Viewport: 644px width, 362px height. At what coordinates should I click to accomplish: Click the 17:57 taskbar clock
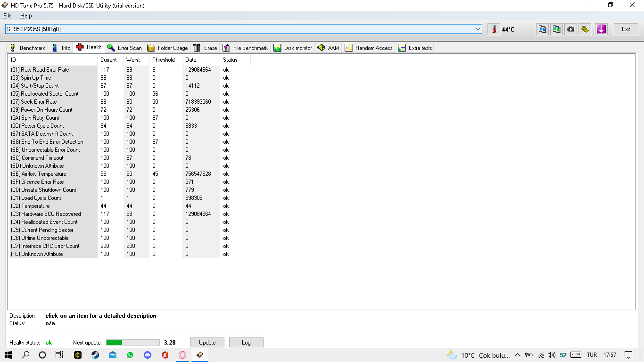610,355
